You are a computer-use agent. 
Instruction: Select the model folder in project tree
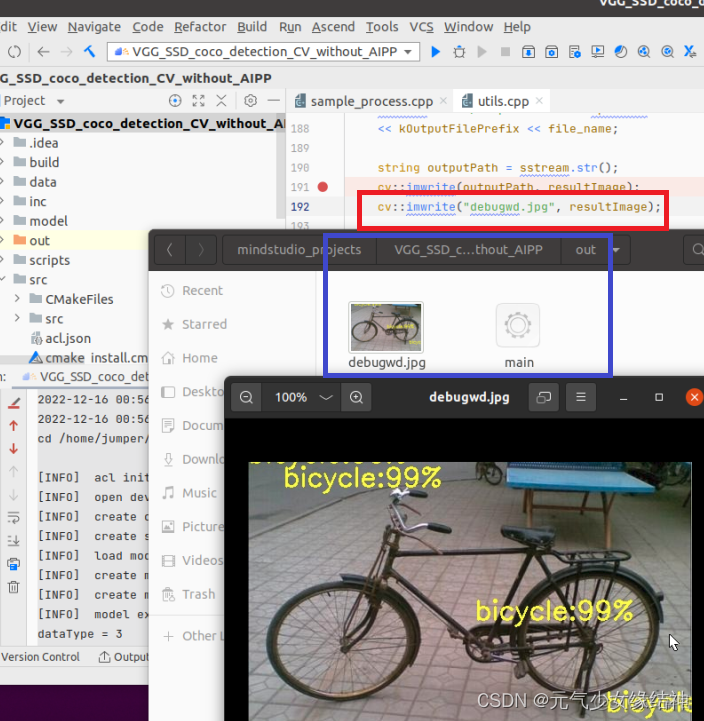(x=48, y=221)
